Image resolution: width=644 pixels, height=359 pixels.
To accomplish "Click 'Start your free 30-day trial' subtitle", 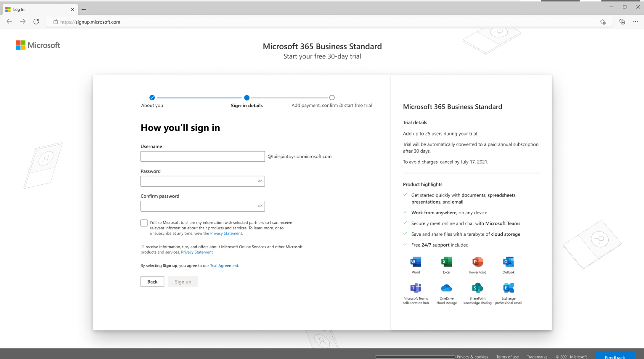I will coord(322,56).
